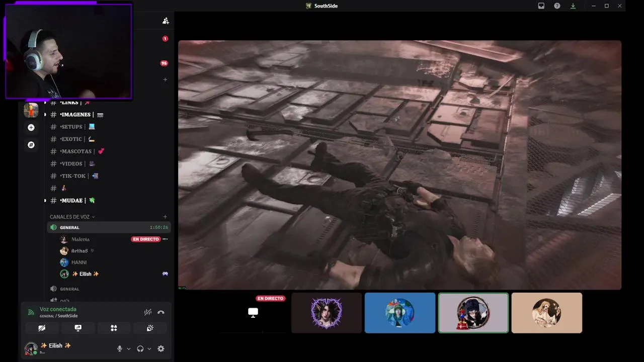This screenshot has width=644, height=362.
Task: Click the Add a Server plus button
Action: [x=31, y=128]
